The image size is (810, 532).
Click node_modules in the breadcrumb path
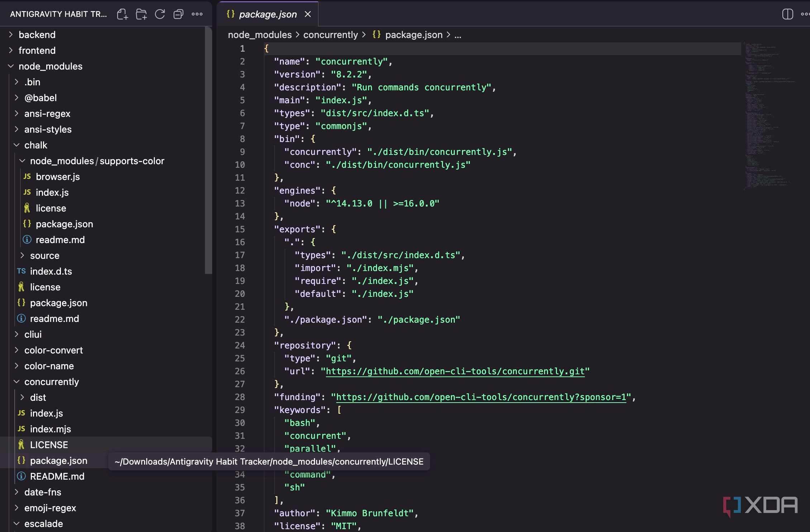click(260, 35)
